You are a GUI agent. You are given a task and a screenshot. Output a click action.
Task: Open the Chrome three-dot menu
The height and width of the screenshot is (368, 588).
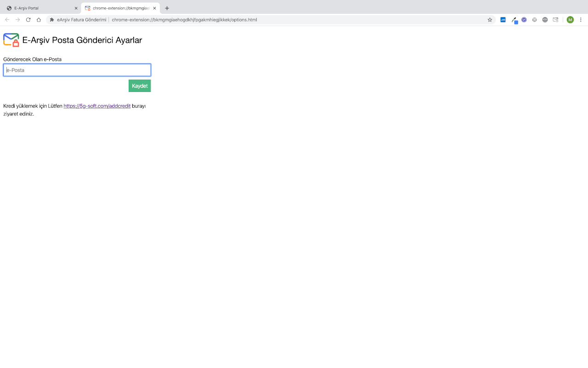[x=581, y=20]
